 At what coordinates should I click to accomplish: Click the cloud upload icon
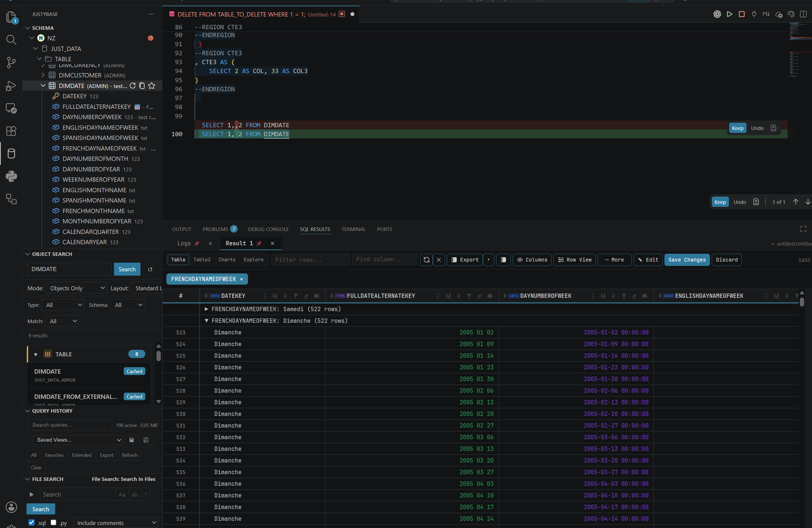[779, 14]
